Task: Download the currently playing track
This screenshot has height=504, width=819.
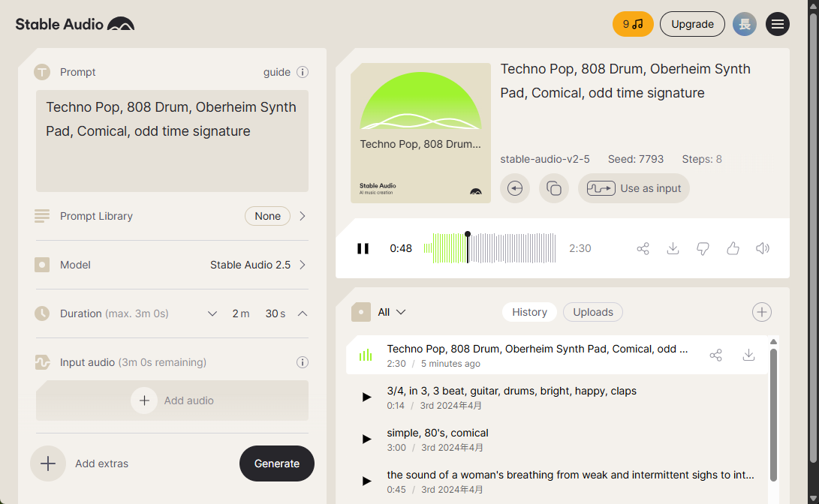Action: 673,248
